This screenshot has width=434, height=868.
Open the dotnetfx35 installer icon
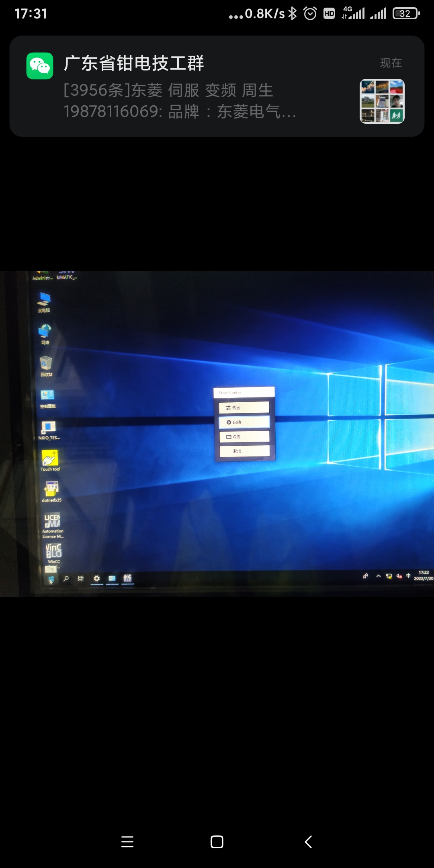51,491
